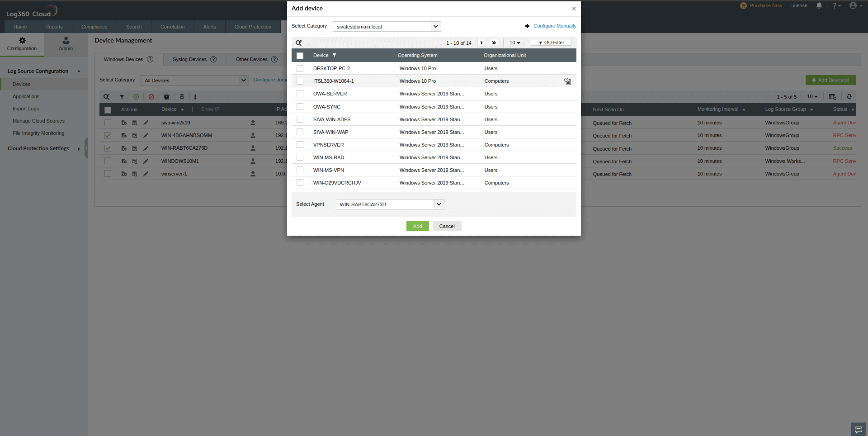The image size is (868, 437).
Task: Open the Select Category dropdown in the dialog
Action: 387,27
